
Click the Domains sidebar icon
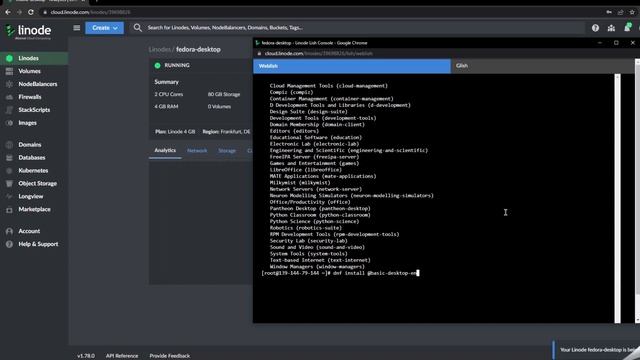[x=9, y=144]
